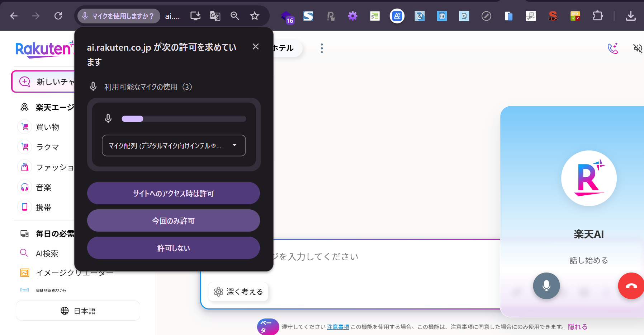Reload the page with refresh icon
The image size is (644, 335).
pyautogui.click(x=58, y=16)
